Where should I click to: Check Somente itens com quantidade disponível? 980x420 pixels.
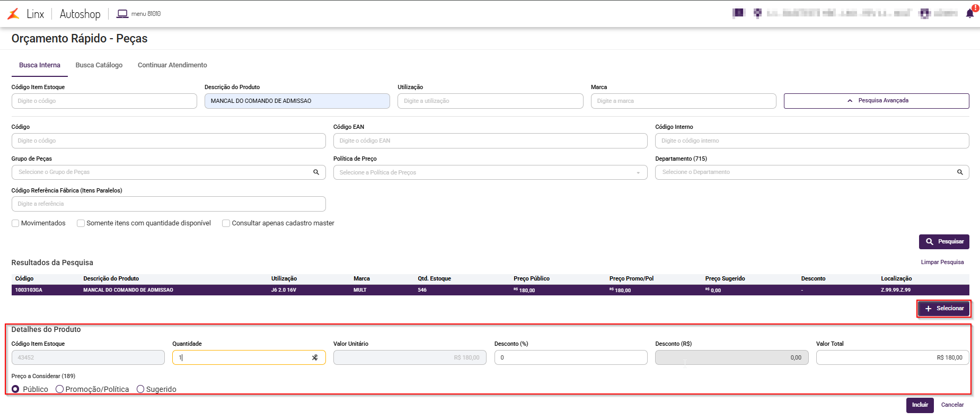coord(81,223)
